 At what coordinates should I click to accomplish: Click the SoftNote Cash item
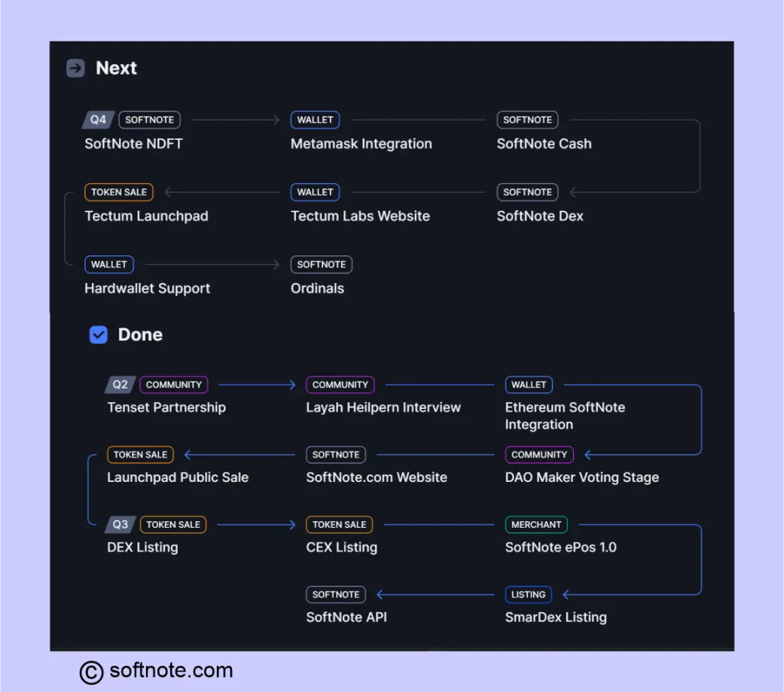coord(544,144)
